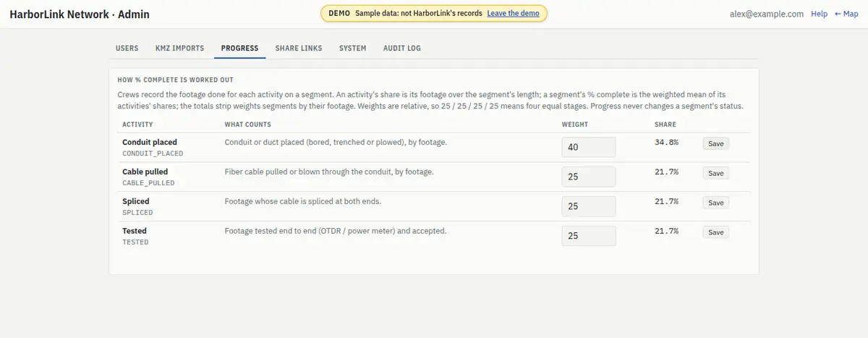The width and height of the screenshot is (868, 338).
Task: Focus the Tested weight input
Action: pyautogui.click(x=589, y=236)
